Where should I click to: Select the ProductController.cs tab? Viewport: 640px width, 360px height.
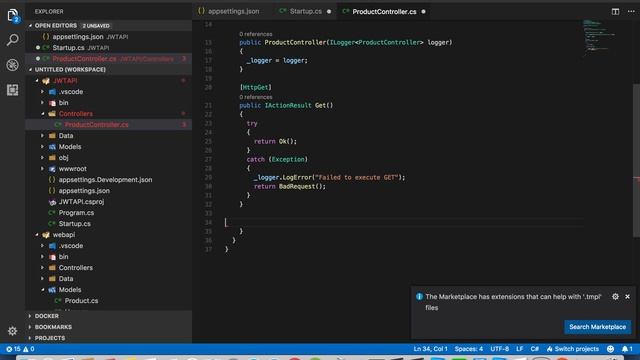point(384,11)
